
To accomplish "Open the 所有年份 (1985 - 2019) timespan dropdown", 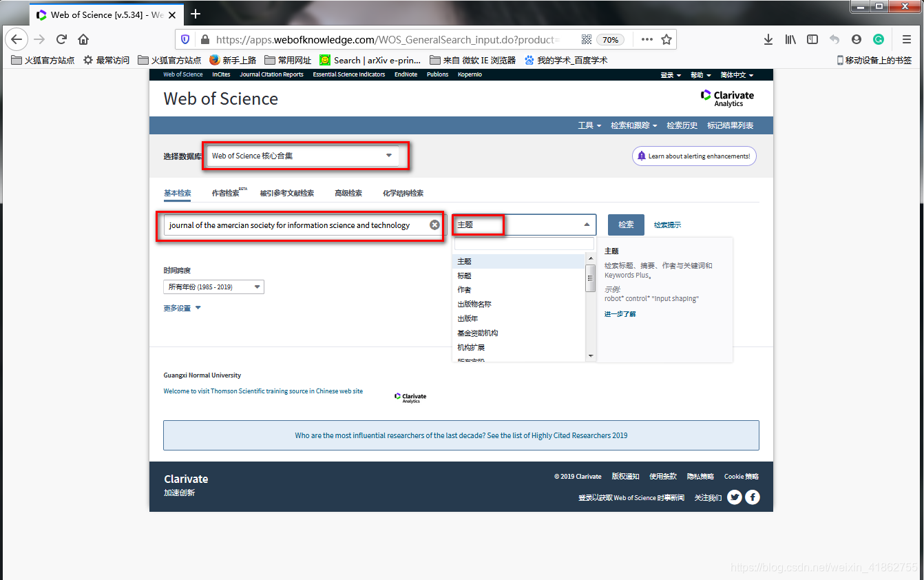I will [x=213, y=287].
